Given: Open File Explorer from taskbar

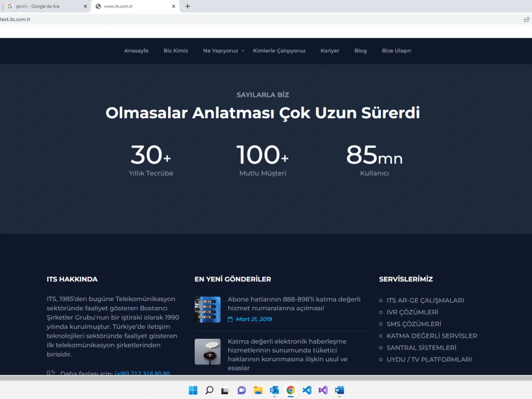Looking at the screenshot, I should coord(258,390).
